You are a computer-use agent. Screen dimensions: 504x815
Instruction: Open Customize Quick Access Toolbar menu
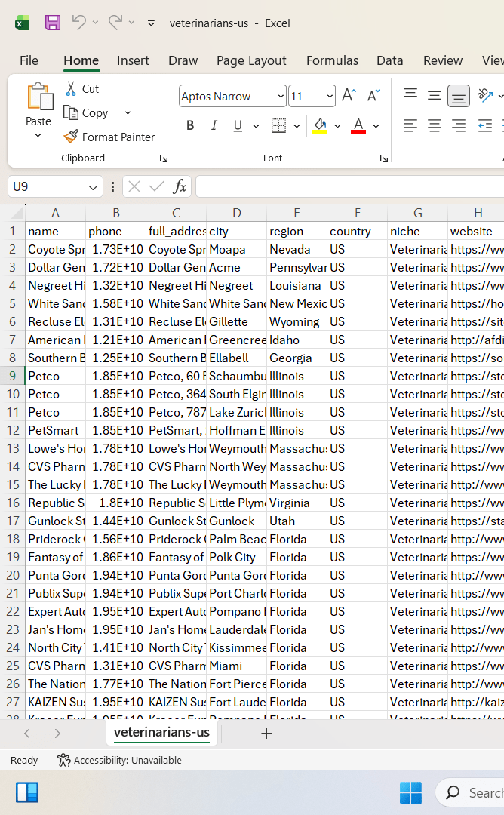click(151, 23)
